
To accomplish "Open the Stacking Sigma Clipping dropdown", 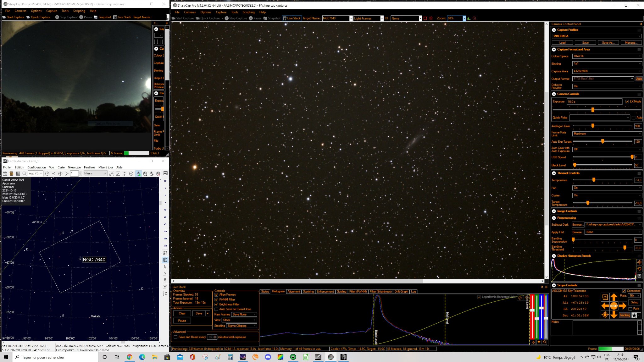I will click(x=242, y=326).
